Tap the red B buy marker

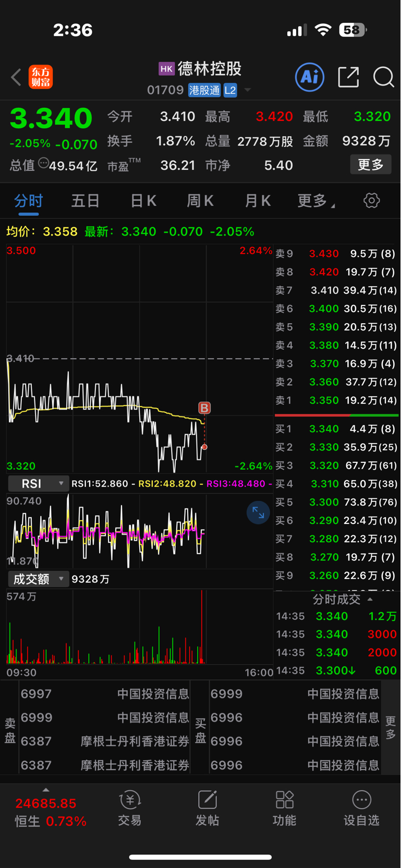204,408
